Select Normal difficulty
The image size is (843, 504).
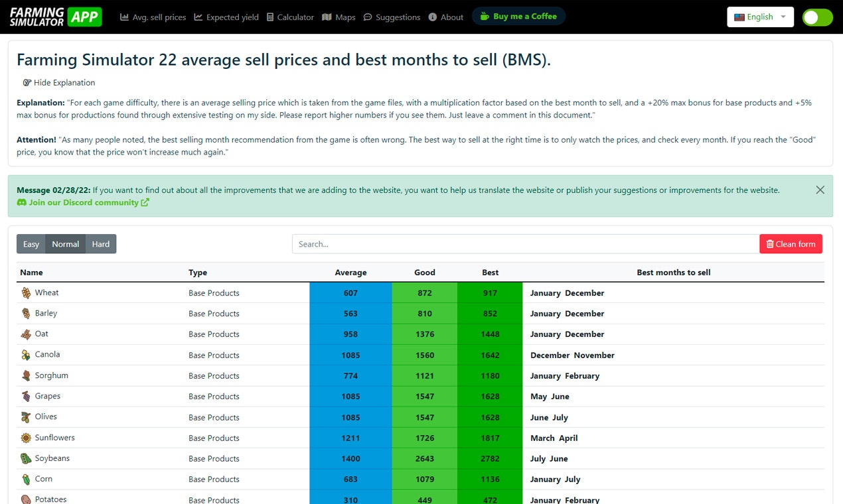(66, 244)
